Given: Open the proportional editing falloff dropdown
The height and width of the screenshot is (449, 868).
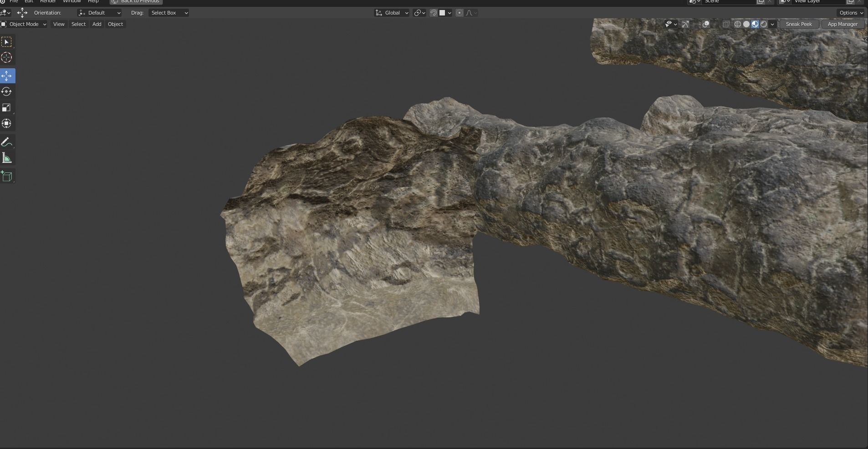Looking at the screenshot, I should pos(471,13).
